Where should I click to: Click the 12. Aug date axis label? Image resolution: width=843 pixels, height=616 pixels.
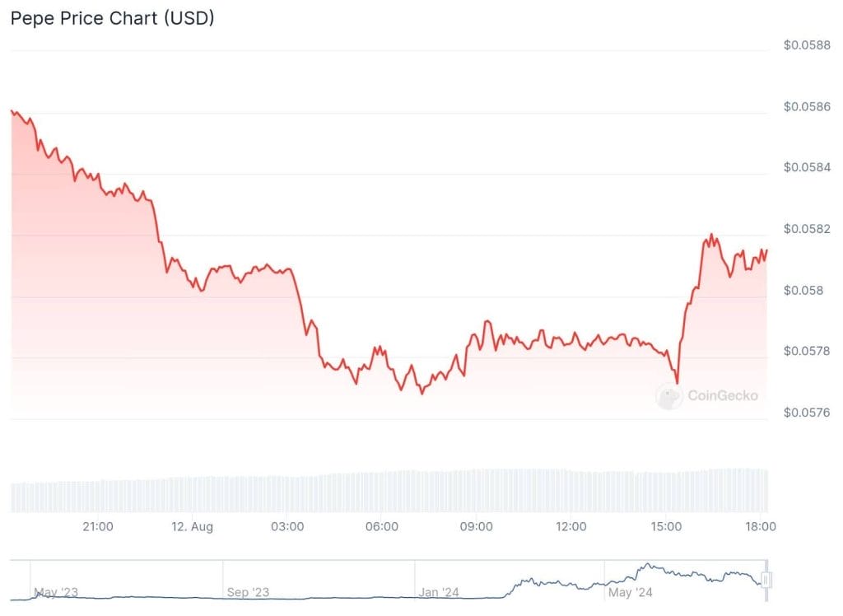coord(191,526)
